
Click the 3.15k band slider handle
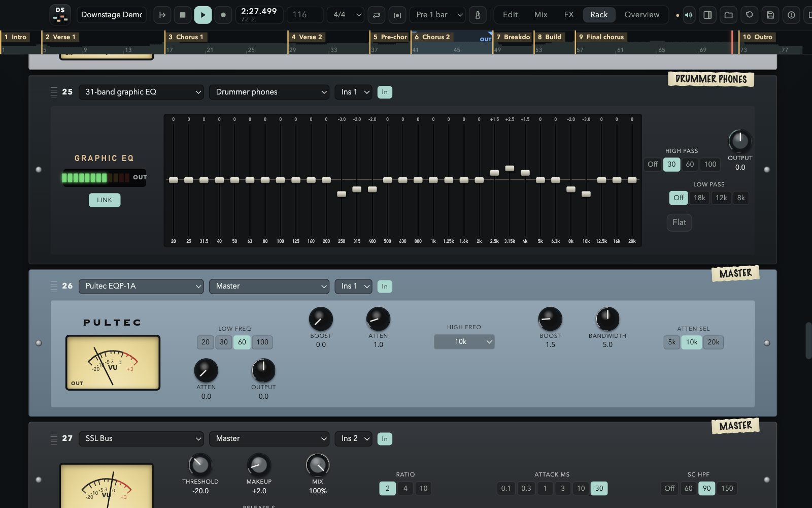click(510, 168)
